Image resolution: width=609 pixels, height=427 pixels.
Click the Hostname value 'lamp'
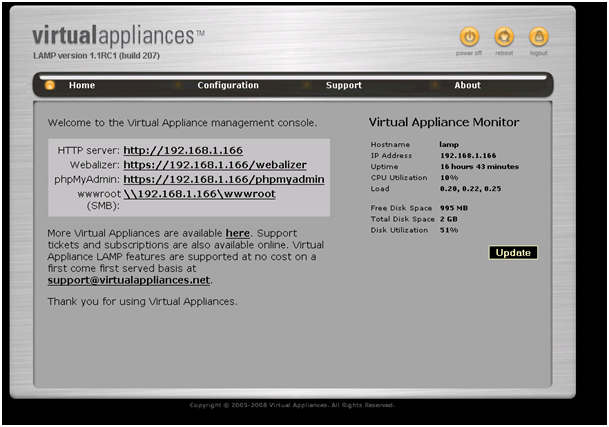449,145
